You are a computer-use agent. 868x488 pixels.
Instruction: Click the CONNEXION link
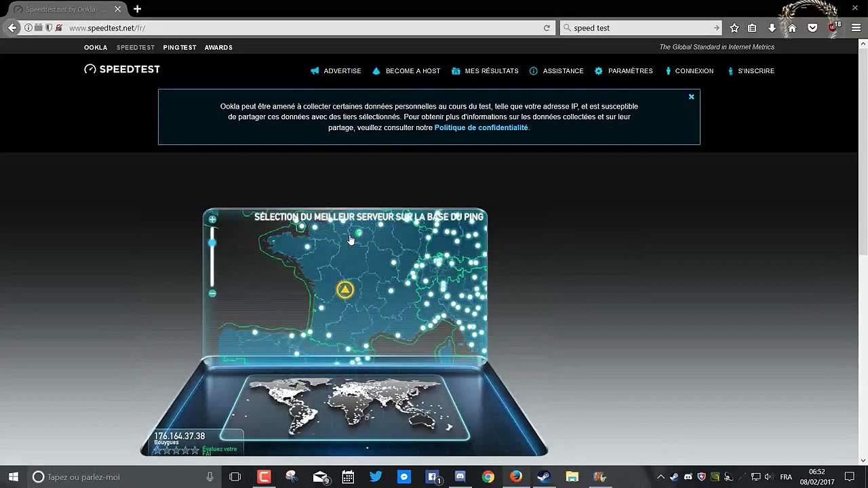(x=690, y=70)
